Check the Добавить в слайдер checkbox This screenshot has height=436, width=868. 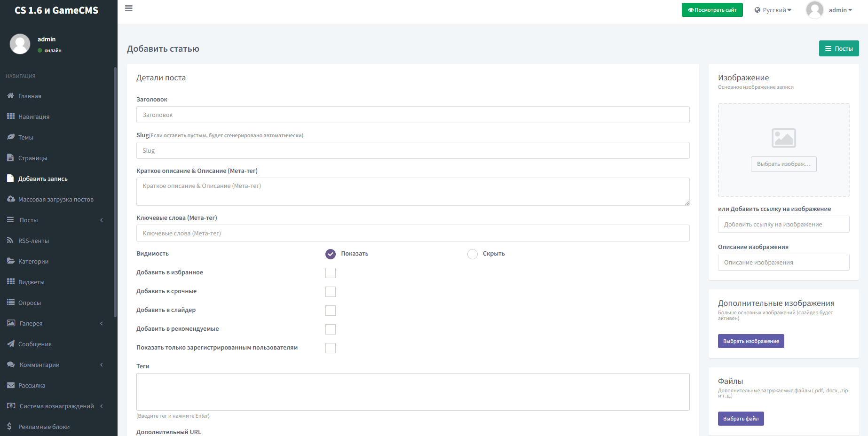(331, 311)
